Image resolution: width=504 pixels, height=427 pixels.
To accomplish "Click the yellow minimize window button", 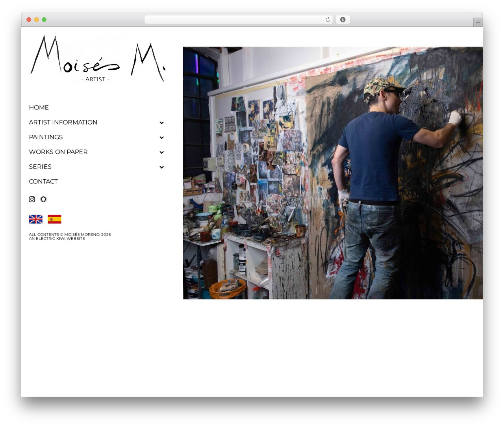I will [36, 20].
